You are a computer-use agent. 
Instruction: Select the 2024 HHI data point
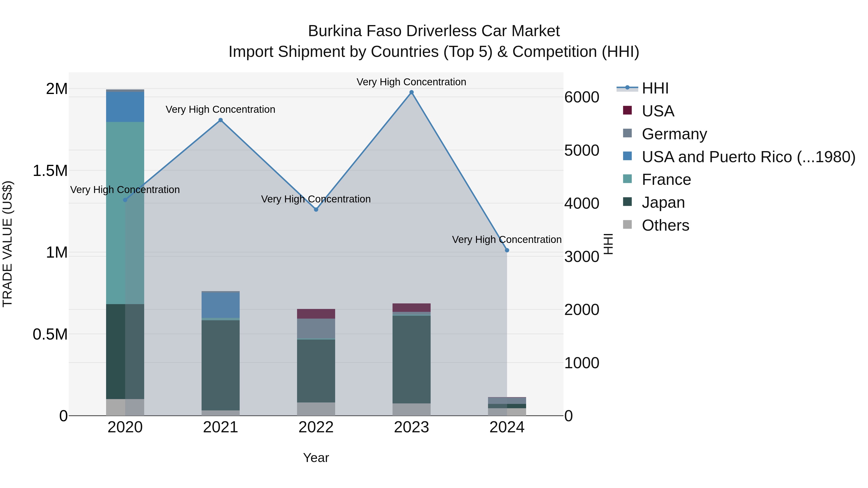pyautogui.click(x=507, y=250)
